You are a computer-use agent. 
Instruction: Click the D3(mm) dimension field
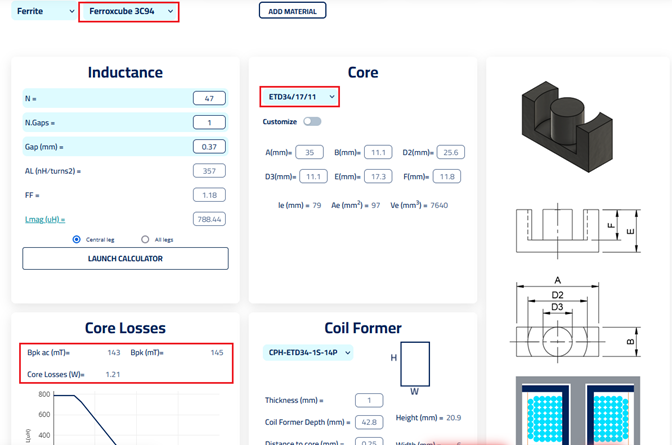(x=313, y=176)
